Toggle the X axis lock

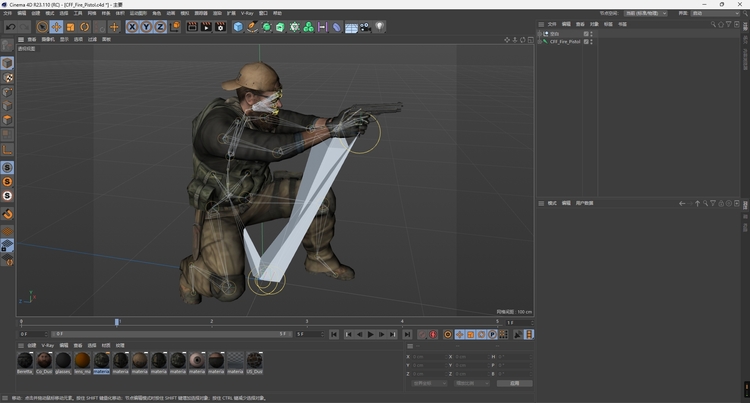coord(132,27)
